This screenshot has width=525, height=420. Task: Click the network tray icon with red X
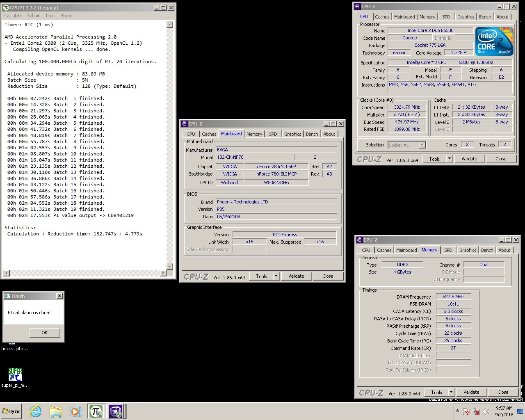(476, 411)
